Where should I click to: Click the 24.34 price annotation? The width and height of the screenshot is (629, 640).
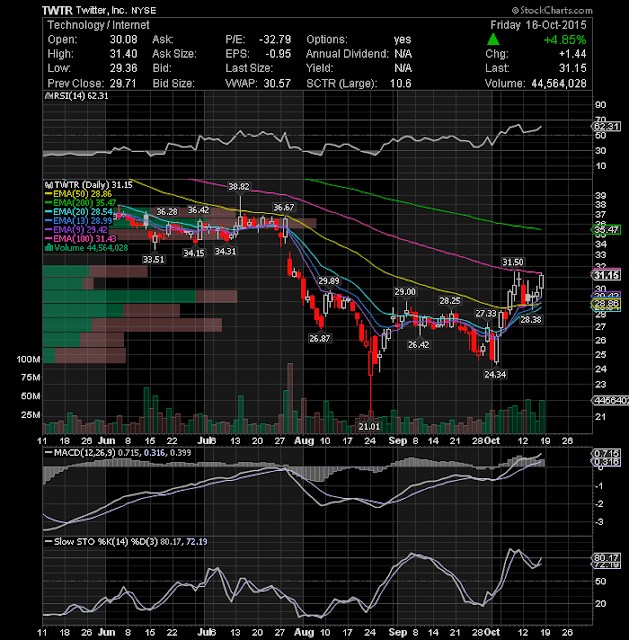[x=495, y=374]
